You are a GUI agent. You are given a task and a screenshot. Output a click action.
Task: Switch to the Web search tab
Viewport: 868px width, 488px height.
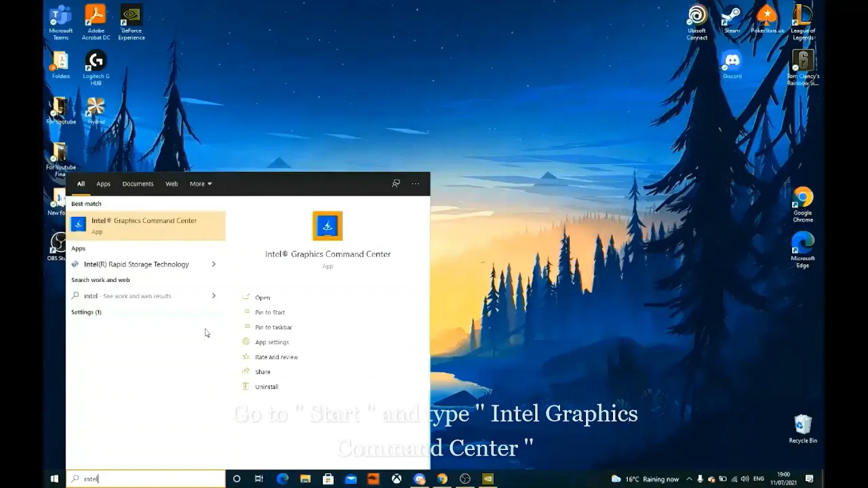pyautogui.click(x=172, y=184)
